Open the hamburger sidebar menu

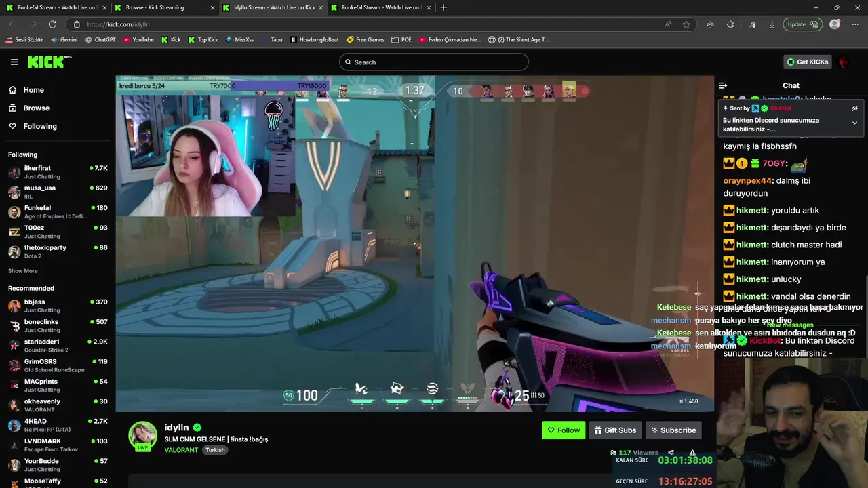[14, 62]
